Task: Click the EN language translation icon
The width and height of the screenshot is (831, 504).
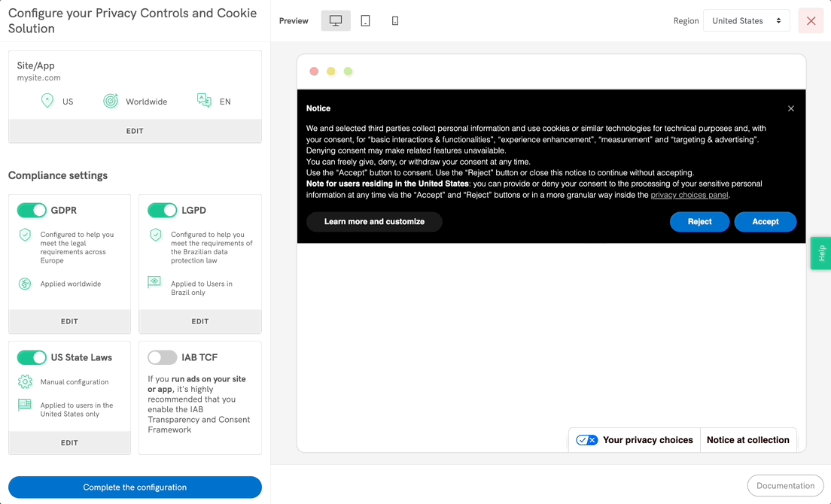Action: [204, 101]
